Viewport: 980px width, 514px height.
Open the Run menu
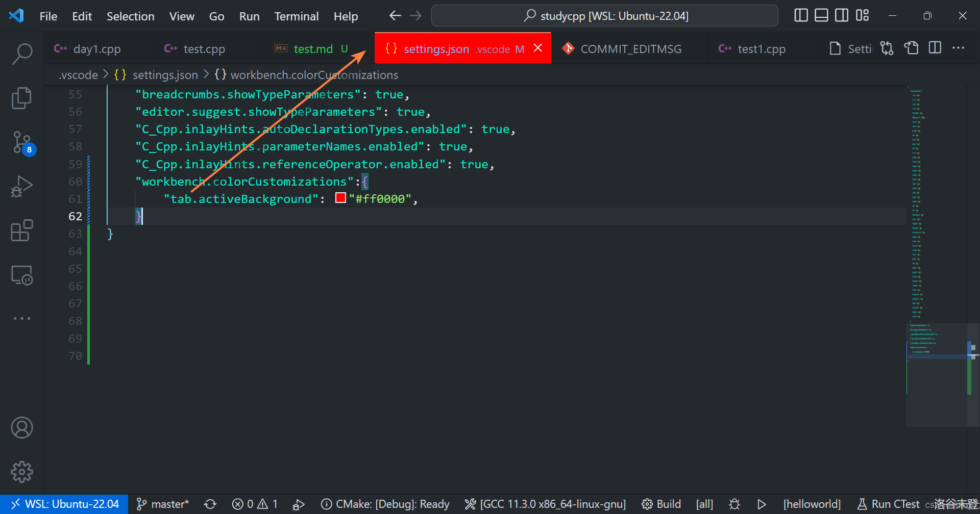point(249,16)
